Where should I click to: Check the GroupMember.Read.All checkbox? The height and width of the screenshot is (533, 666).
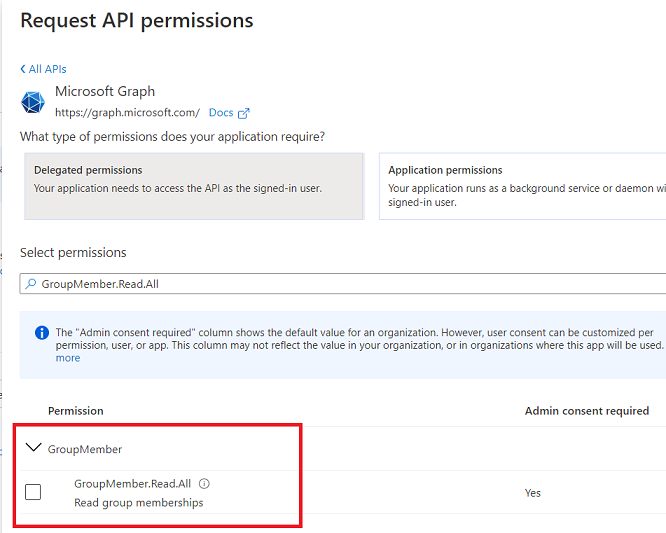pyautogui.click(x=33, y=492)
